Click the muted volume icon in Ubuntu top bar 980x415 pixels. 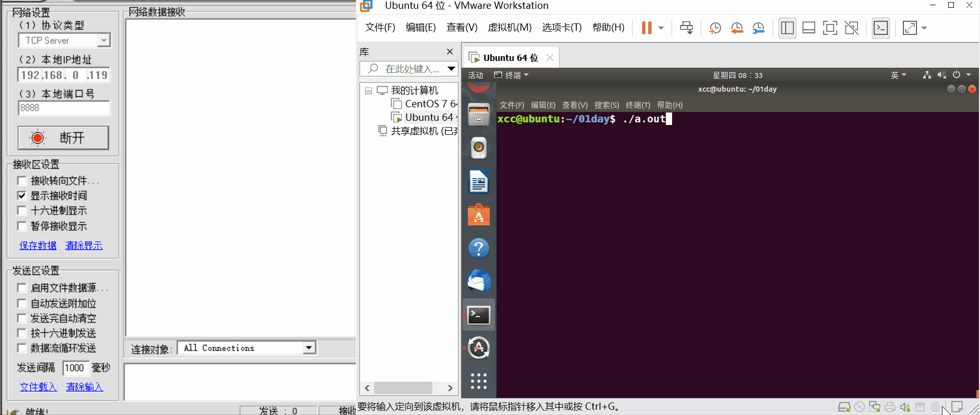point(941,75)
